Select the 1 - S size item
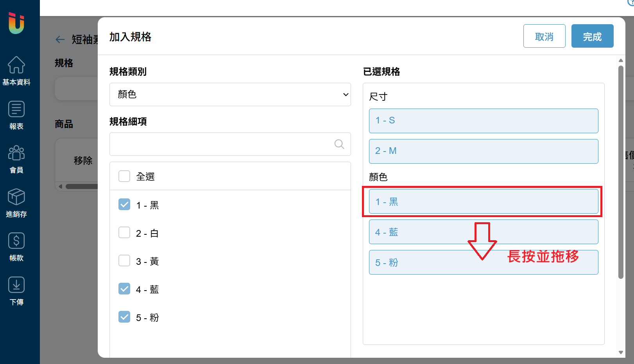Image resolution: width=634 pixels, height=364 pixels. pyautogui.click(x=484, y=121)
